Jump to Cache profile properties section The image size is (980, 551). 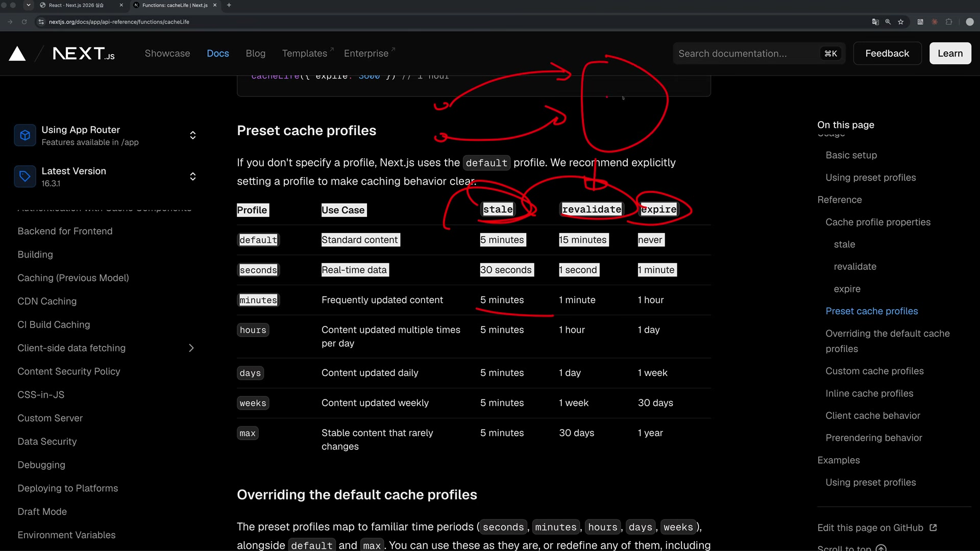coord(878,222)
